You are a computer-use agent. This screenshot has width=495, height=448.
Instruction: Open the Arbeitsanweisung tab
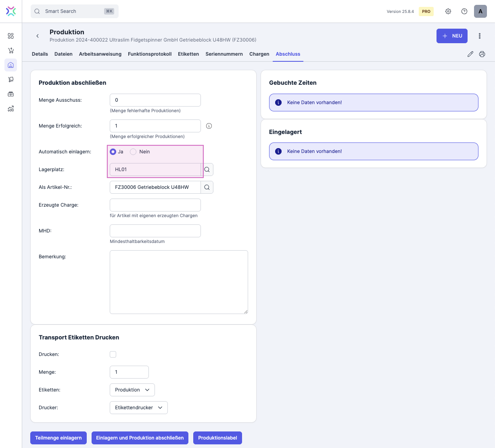coord(100,54)
